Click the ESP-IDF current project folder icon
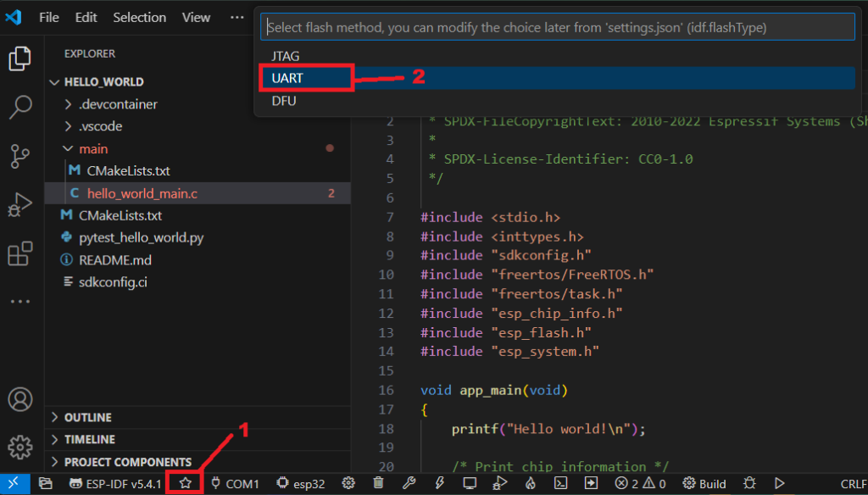This screenshot has height=495, width=868. (x=46, y=484)
